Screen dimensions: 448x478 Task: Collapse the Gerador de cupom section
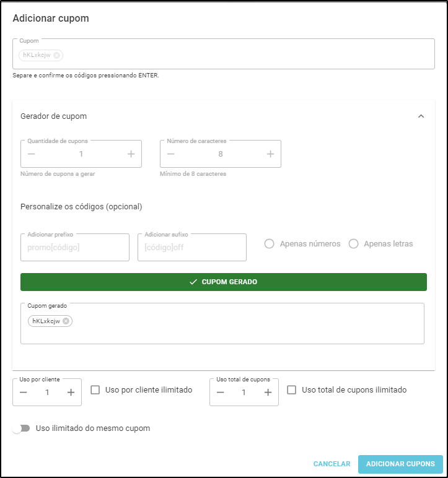pyautogui.click(x=421, y=116)
